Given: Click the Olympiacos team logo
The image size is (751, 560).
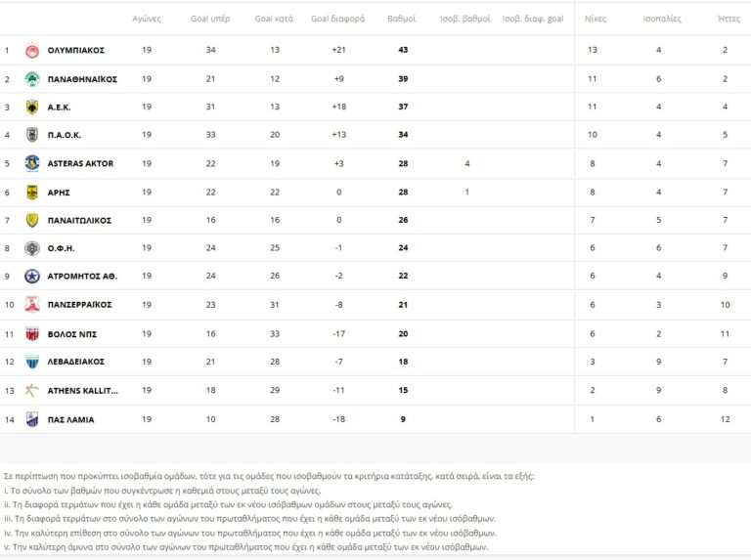Looking at the screenshot, I should pos(31,50).
